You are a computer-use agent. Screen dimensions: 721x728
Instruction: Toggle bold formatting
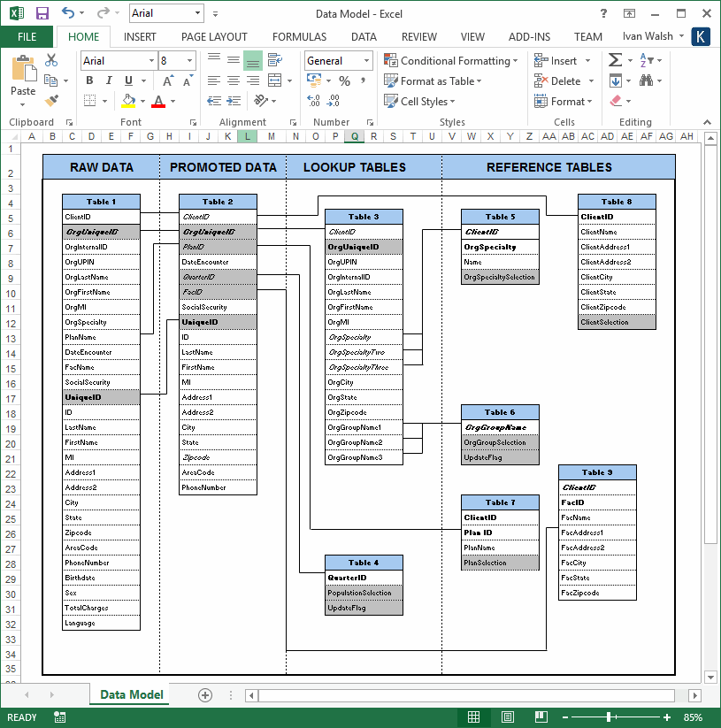click(x=88, y=80)
